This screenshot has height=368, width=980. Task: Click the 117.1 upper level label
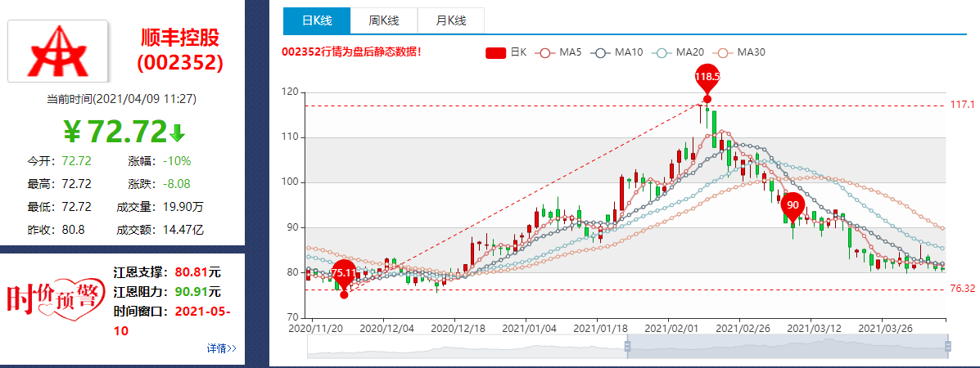coord(962,105)
